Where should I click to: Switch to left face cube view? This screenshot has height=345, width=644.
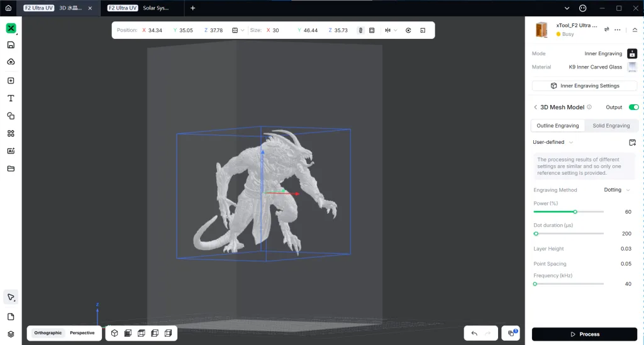[x=155, y=333]
